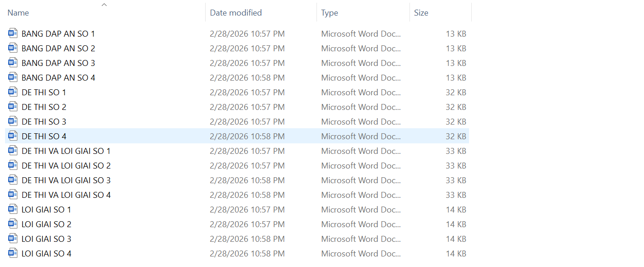Select file DE THI SO 2
This screenshot has width=644, height=267.
pyautogui.click(x=44, y=107)
